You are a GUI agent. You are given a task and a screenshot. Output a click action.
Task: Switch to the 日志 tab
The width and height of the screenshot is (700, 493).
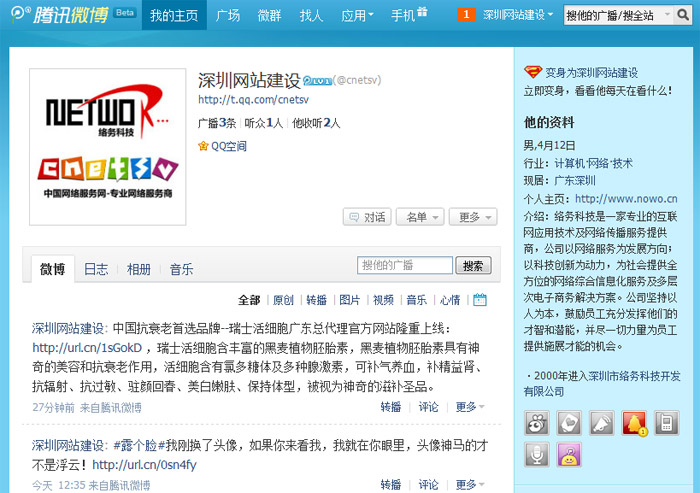[96, 269]
